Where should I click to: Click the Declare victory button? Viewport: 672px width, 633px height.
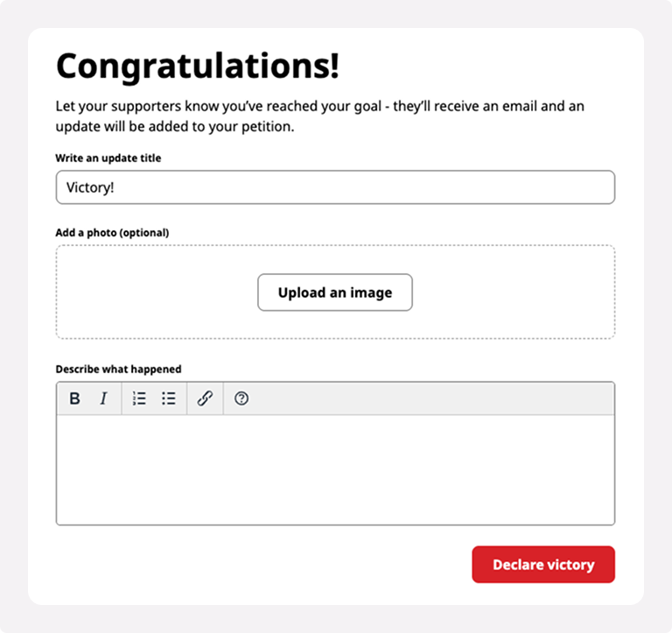(x=543, y=565)
